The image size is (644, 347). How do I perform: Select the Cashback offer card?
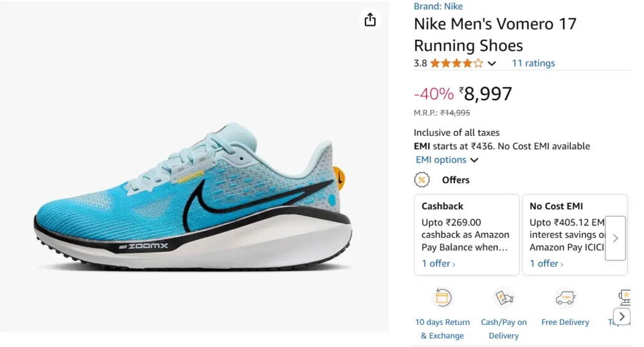(466, 234)
